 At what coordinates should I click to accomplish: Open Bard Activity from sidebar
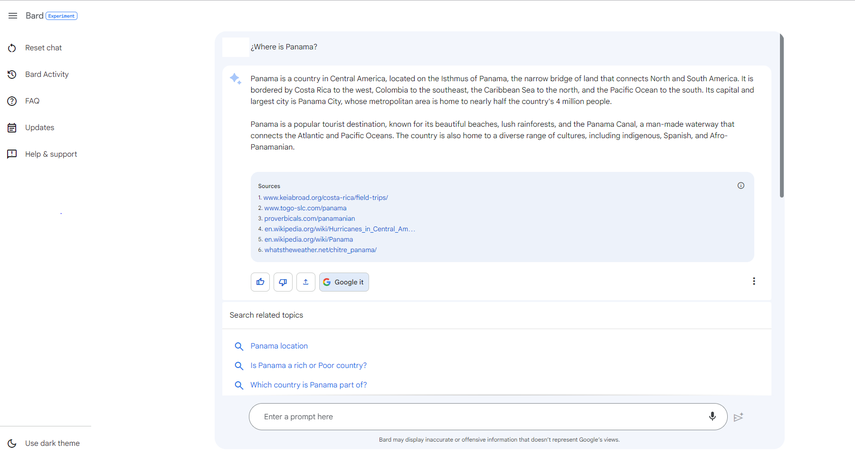[46, 75]
